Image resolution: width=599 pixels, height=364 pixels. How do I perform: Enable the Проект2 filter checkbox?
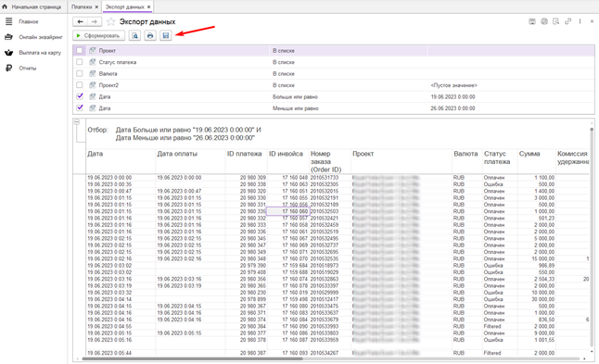[x=80, y=84]
